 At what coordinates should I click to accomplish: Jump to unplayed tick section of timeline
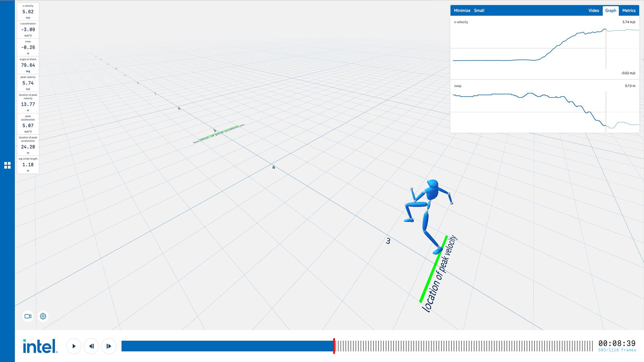pos(465,346)
